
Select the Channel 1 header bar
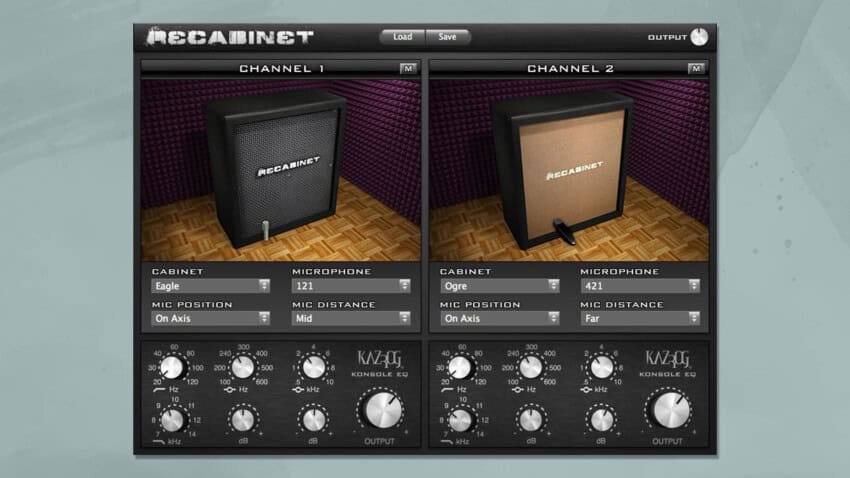coord(268,69)
